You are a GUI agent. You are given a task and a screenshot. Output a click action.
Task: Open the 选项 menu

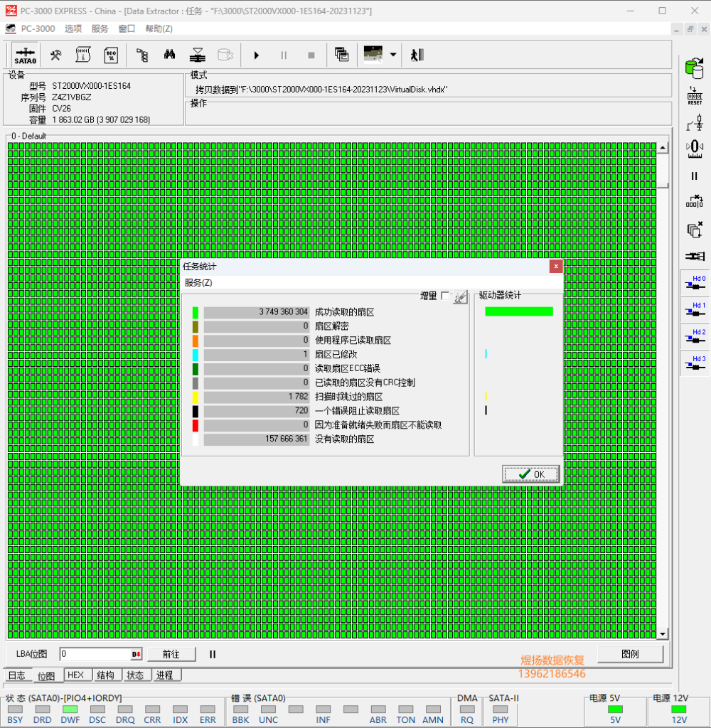point(73,28)
